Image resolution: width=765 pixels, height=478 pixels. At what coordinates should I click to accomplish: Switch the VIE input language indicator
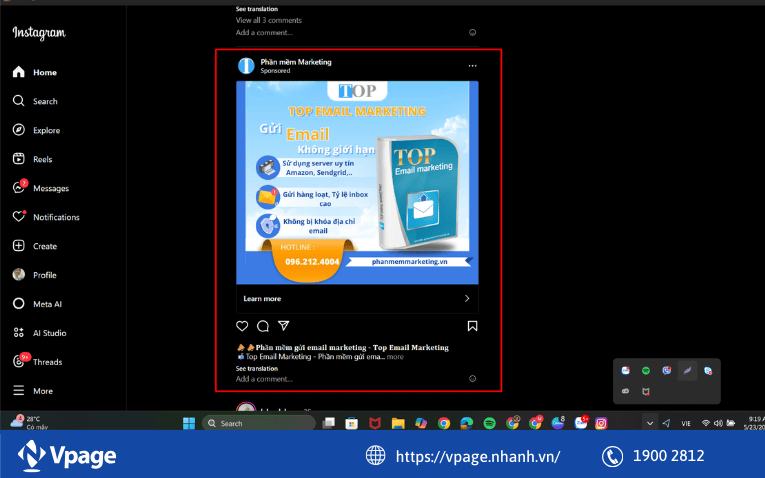686,423
